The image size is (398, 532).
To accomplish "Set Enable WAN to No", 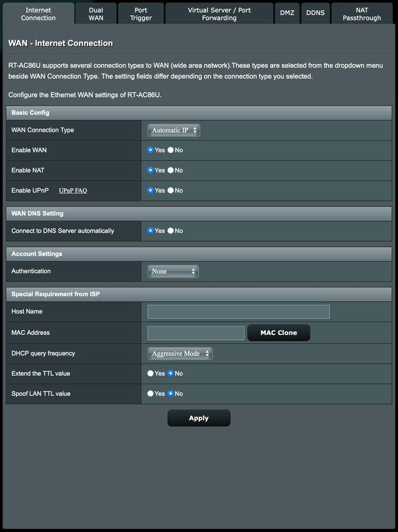I will pyautogui.click(x=170, y=151).
